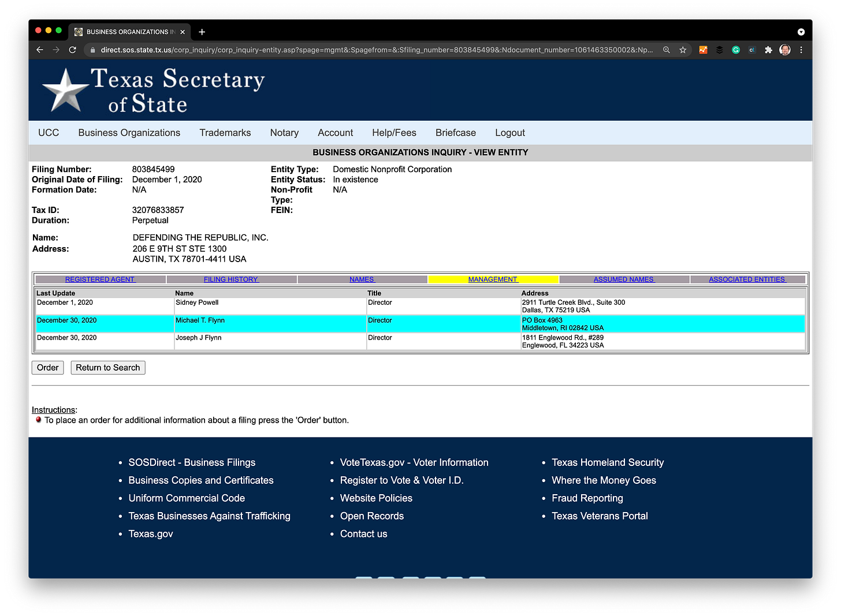The height and width of the screenshot is (616, 841).
Task: Open Fraud Reporting footer link
Action: [587, 498]
